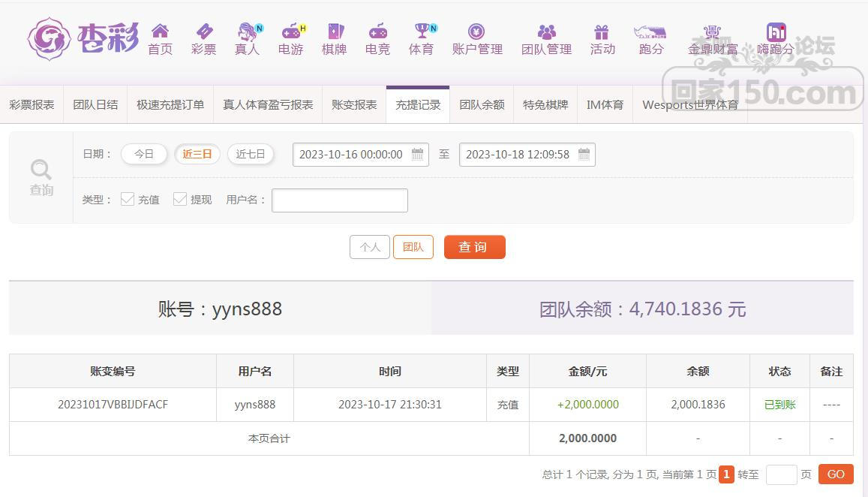Select the 今日 date range
Viewport: 868px width, 497px height.
[144, 154]
